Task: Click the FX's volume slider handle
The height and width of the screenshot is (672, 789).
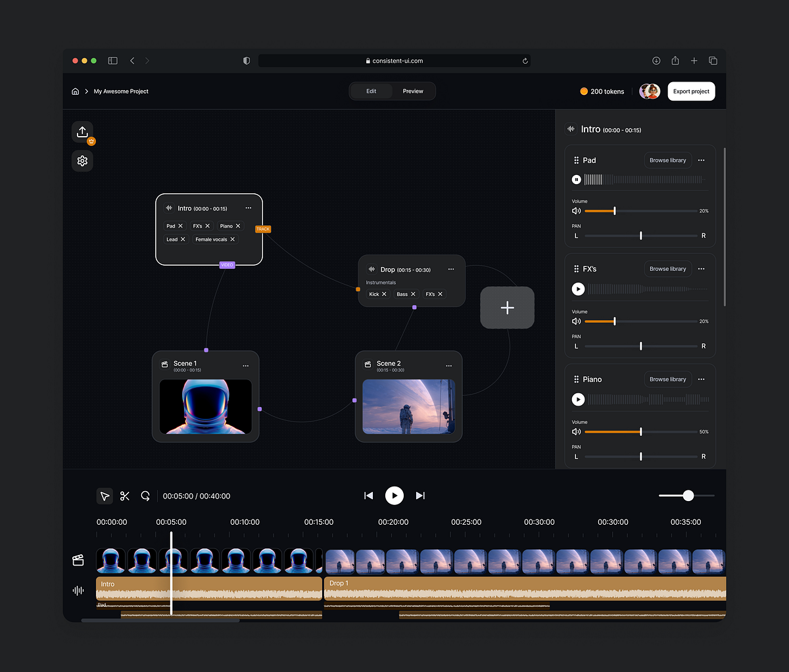Action: (615, 322)
